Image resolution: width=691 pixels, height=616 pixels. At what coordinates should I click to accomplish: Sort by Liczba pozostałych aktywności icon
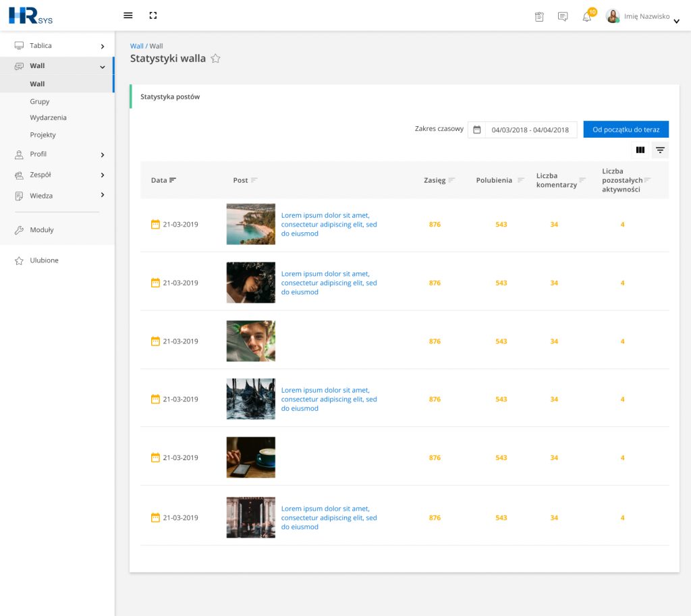coord(647,179)
